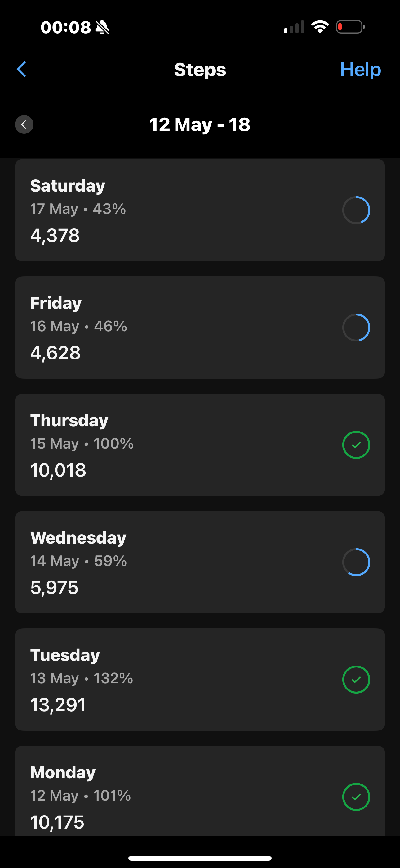This screenshot has height=868, width=400.
Task: Tap the 12 May - 18 date range
Action: 200,125
